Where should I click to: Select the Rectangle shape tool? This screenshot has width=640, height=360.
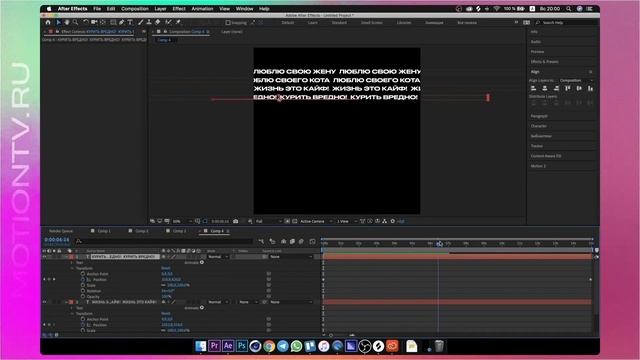tap(113, 22)
